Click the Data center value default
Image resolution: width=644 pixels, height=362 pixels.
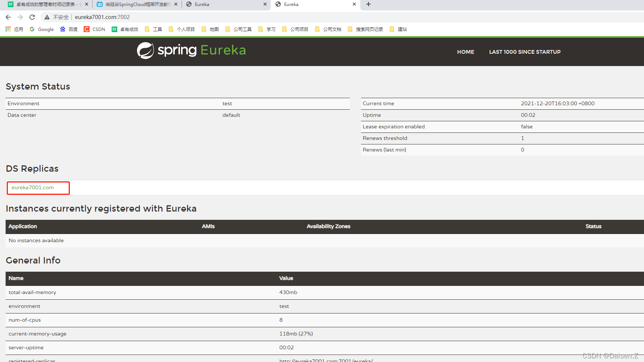(x=231, y=115)
